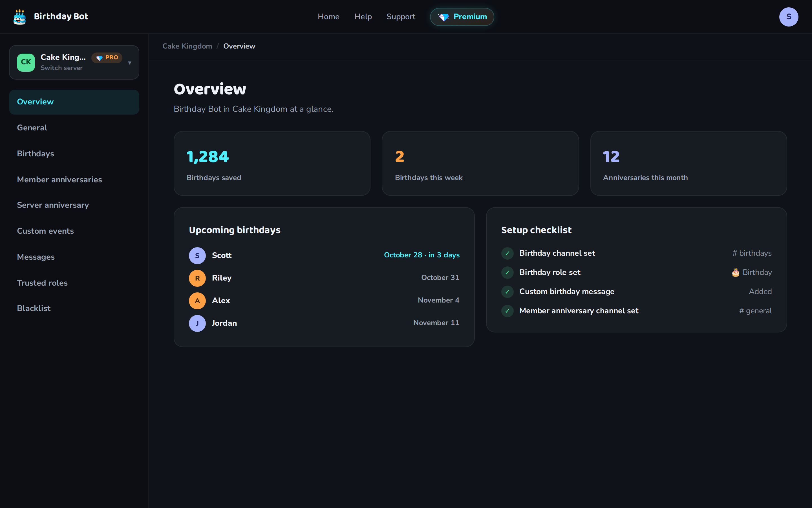The height and width of the screenshot is (508, 812).
Task: Click the 1,284 Birthdays saved card
Action: (x=272, y=163)
